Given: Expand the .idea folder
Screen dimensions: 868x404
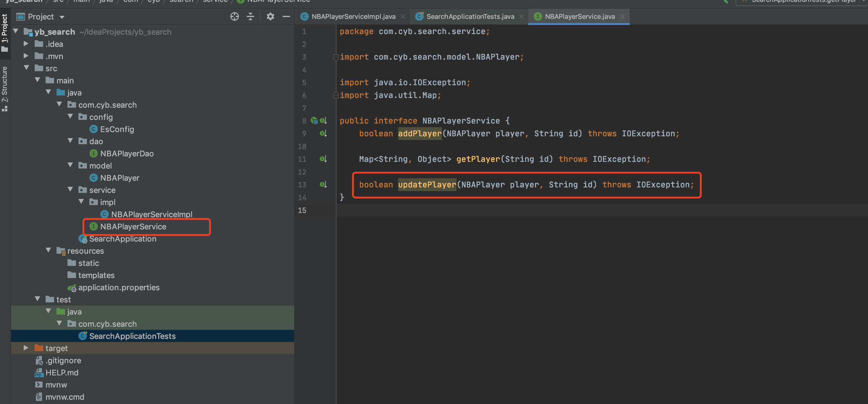Looking at the screenshot, I should tap(26, 44).
